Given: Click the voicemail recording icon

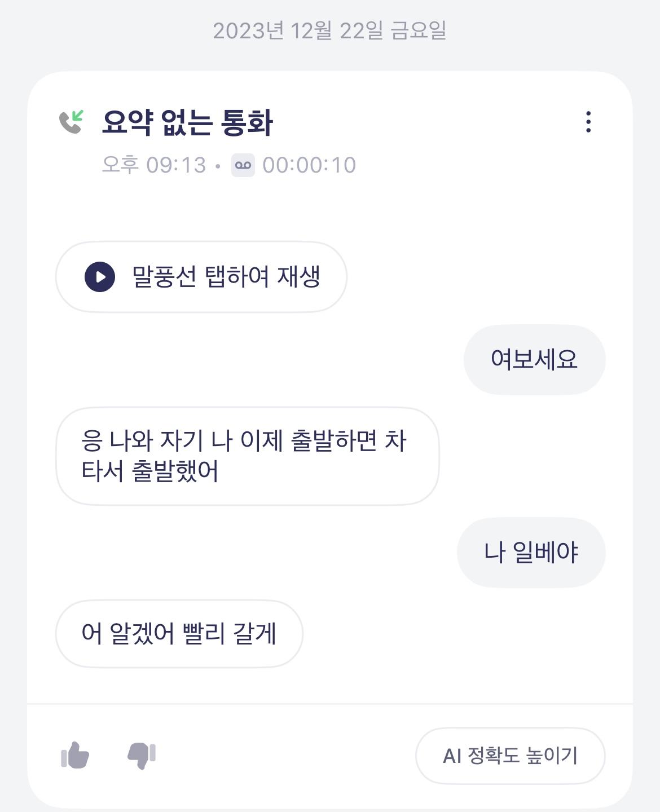Looking at the screenshot, I should [x=243, y=165].
